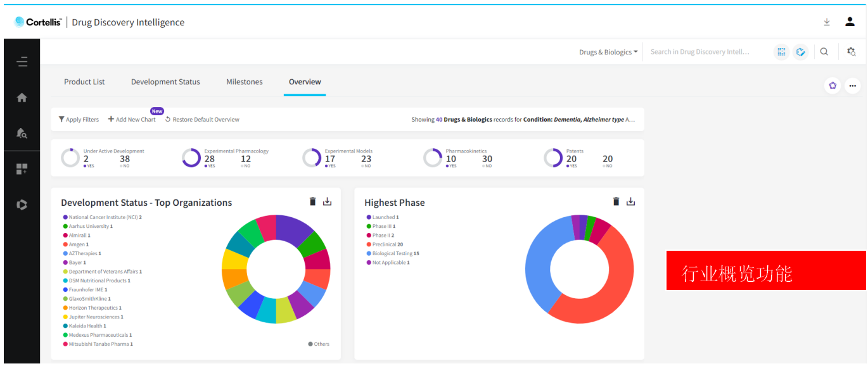868x366 pixels.
Task: Delete the Highest Phase chart
Action: pos(616,201)
